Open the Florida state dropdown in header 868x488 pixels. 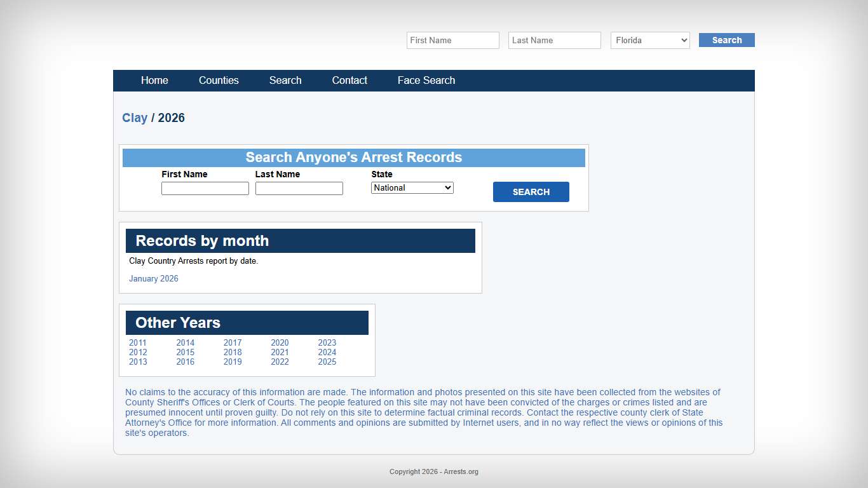tap(650, 41)
